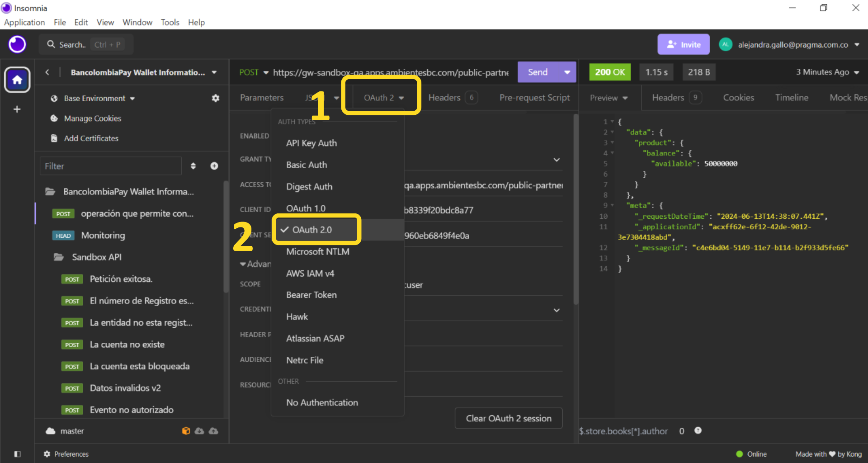The width and height of the screenshot is (868, 463).
Task: Open the Send options dropdown arrow
Action: tap(567, 72)
